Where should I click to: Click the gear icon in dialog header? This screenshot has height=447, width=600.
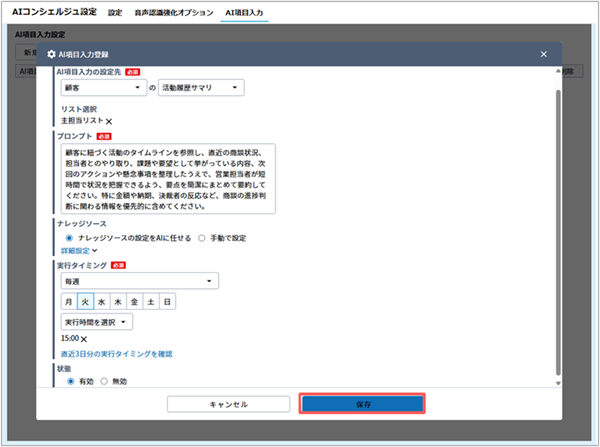tap(51, 54)
